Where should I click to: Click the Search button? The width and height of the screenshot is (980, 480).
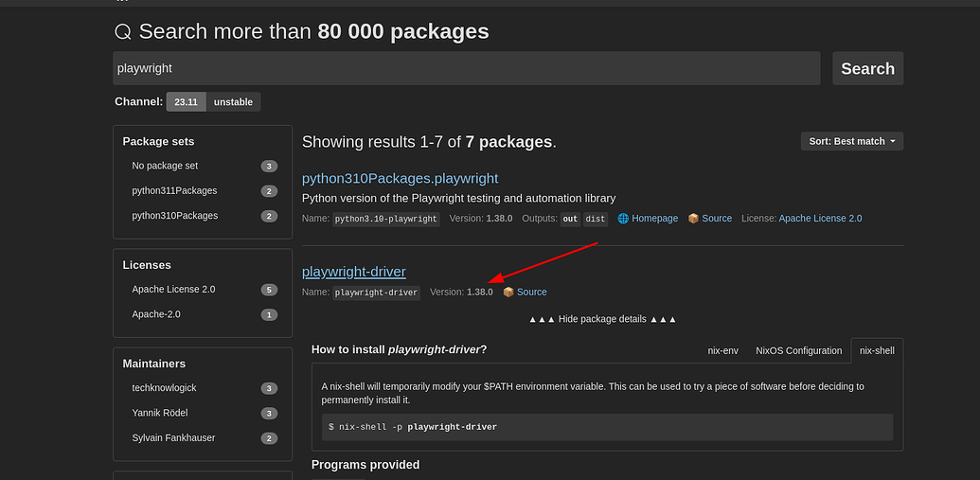[x=867, y=68]
